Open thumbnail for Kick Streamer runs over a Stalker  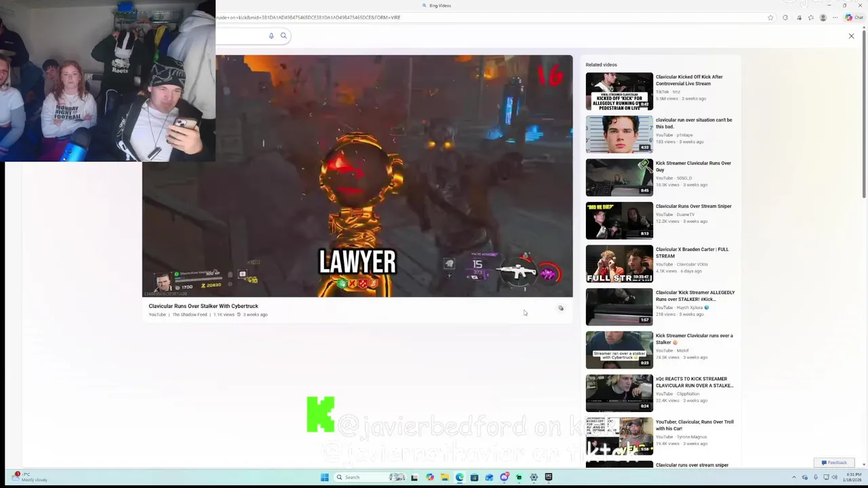coord(619,350)
